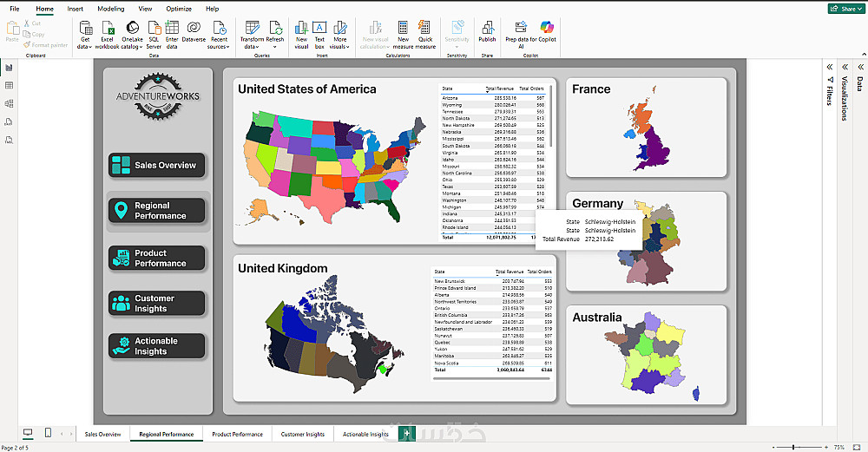Collapse the ribbon with chevron
This screenshot has width=868, height=452.
(864, 54)
